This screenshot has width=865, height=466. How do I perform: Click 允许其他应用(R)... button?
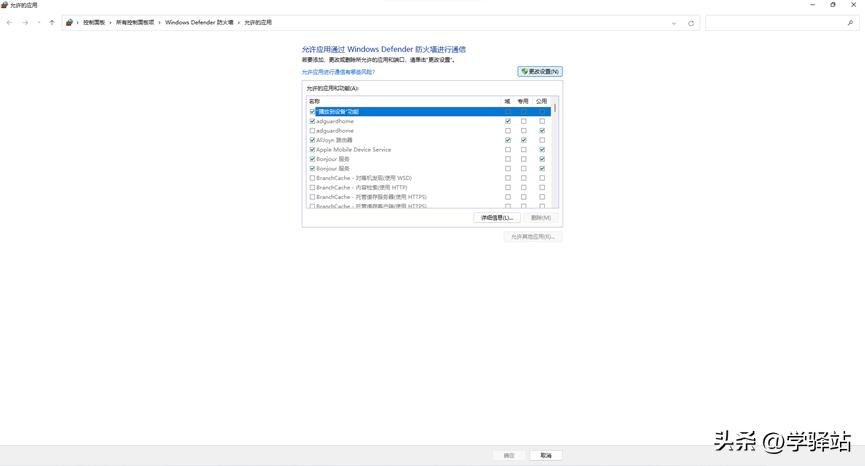click(x=532, y=237)
